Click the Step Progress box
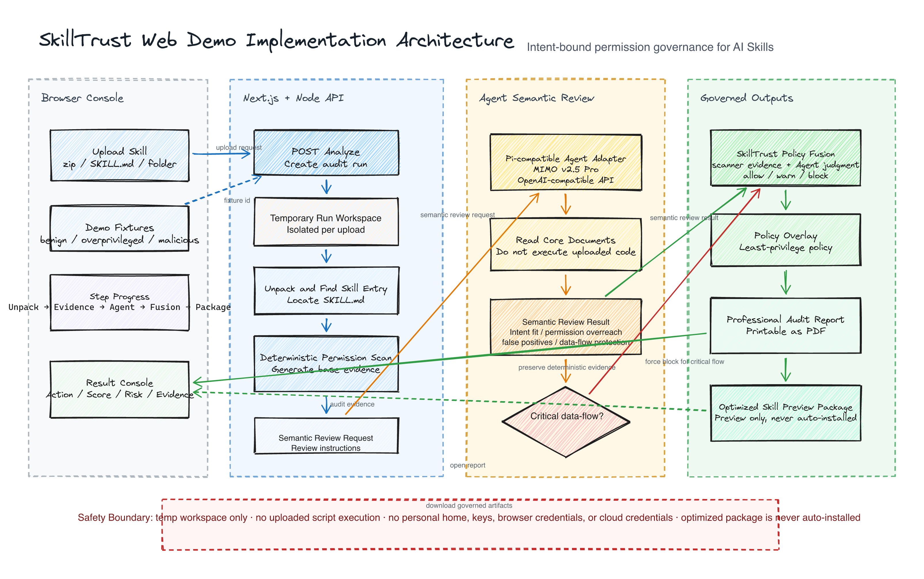The height and width of the screenshot is (579, 924). click(119, 302)
